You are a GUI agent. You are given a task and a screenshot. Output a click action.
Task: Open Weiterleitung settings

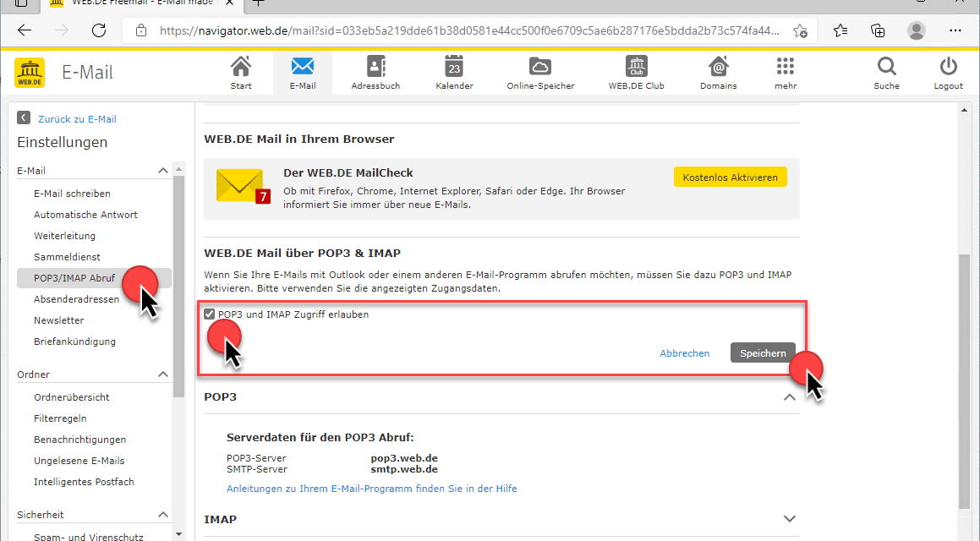64,236
